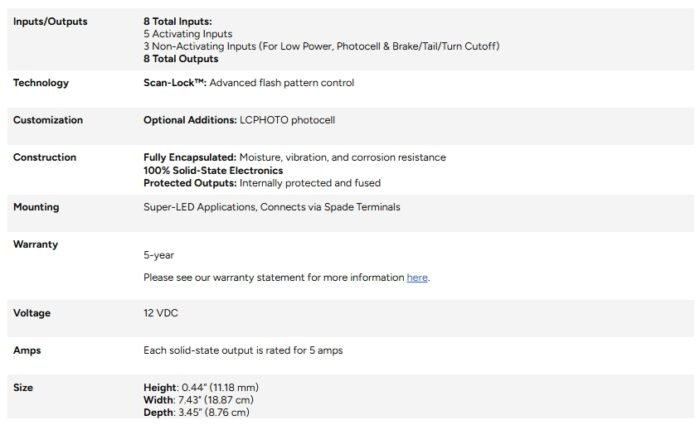Open the warranty statement 'here' link
Screen dimensions: 700x425
point(417,277)
